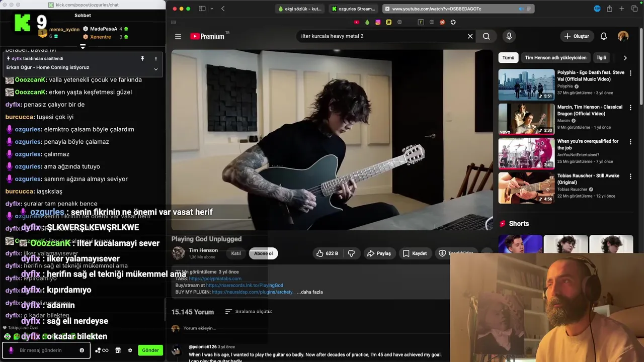This screenshot has height=362, width=644.
Task: Submit search with the magnifier icon
Action: click(x=486, y=36)
